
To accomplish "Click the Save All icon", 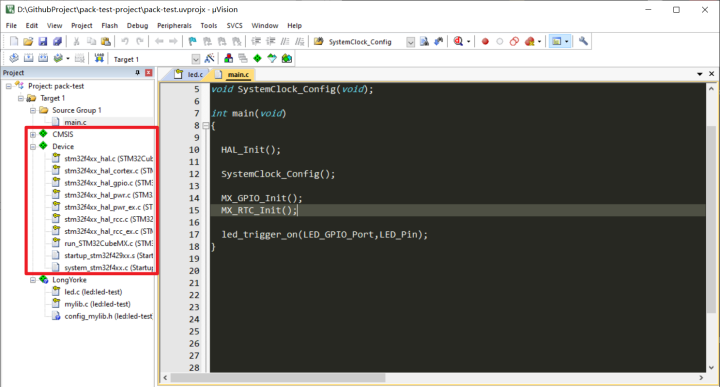I will (57, 41).
